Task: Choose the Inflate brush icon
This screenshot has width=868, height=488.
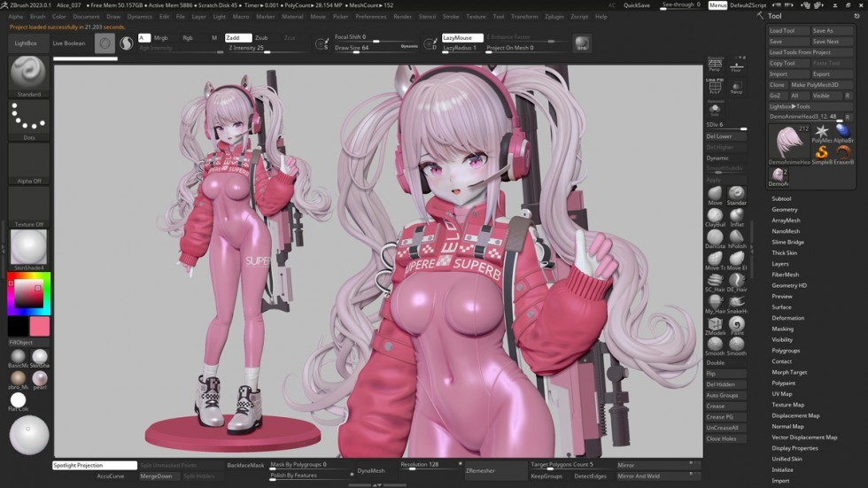Action: (x=737, y=216)
